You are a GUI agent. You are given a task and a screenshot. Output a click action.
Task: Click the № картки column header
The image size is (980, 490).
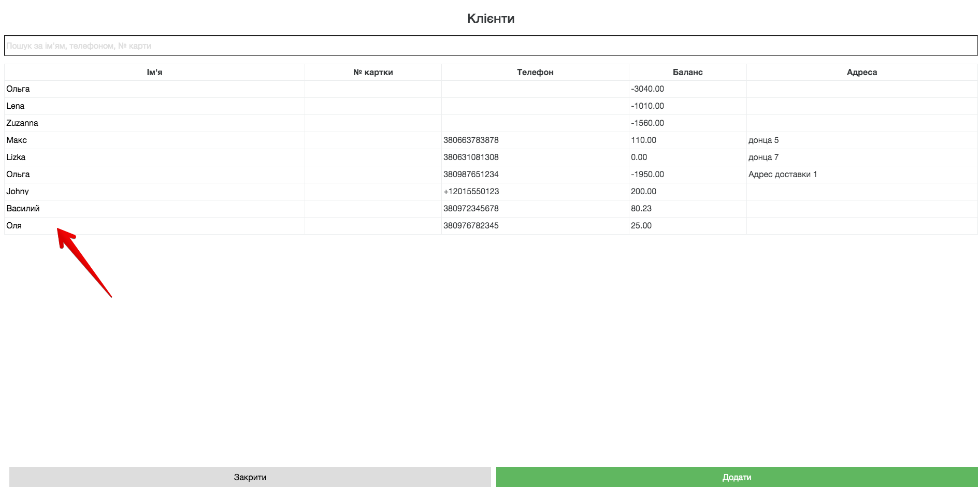click(x=373, y=73)
